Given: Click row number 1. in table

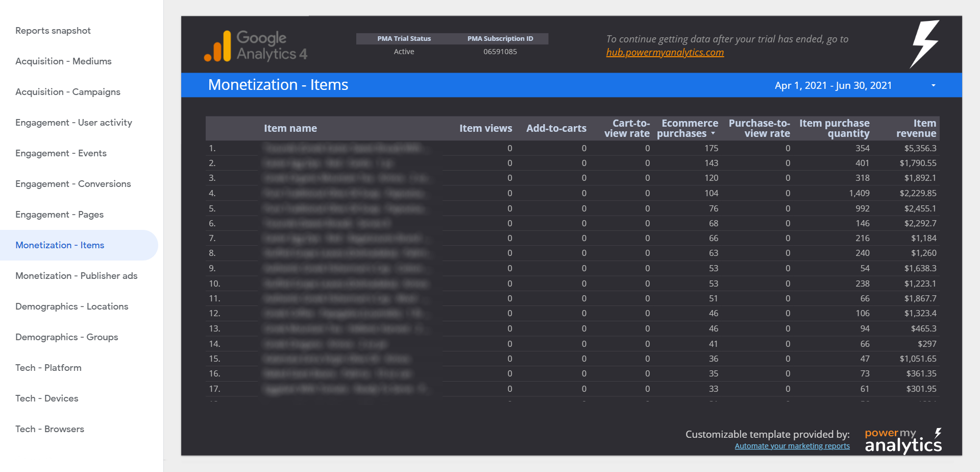Looking at the screenshot, I should tap(212, 148).
